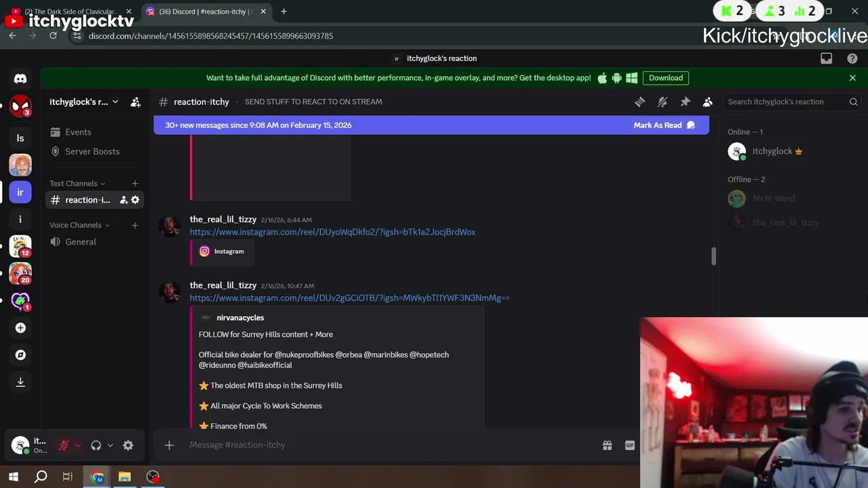
Task: Add a server plus icon
Action: [20, 328]
